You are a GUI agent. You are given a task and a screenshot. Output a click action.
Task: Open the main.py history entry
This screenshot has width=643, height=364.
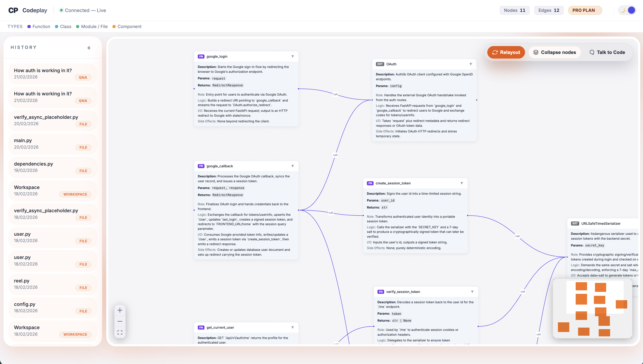(52, 144)
